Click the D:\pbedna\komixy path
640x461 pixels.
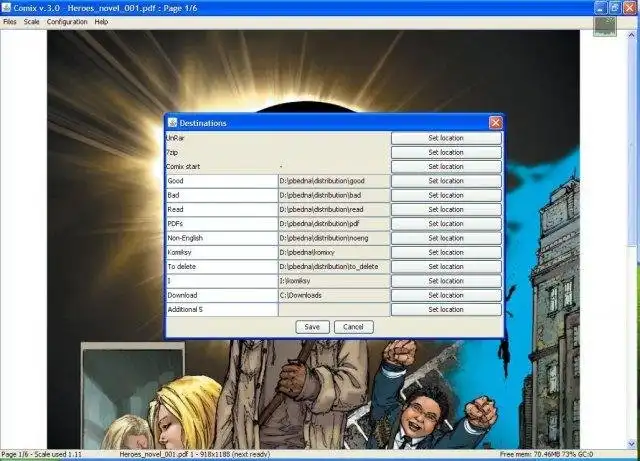pos(334,252)
